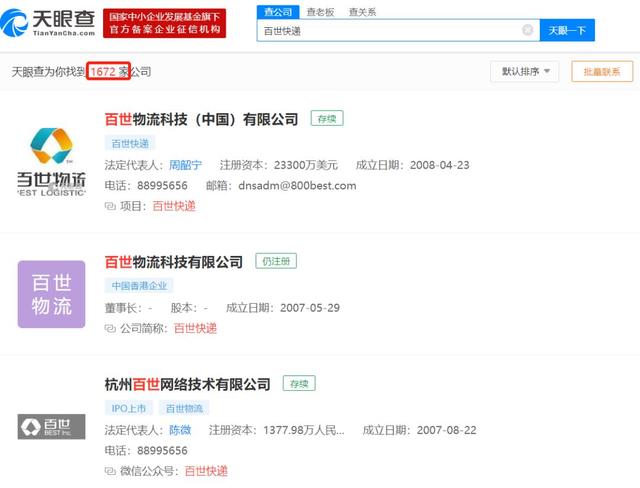The image size is (640, 488).
Task: Open 百世物流科技有限公司 company page
Action: (174, 262)
